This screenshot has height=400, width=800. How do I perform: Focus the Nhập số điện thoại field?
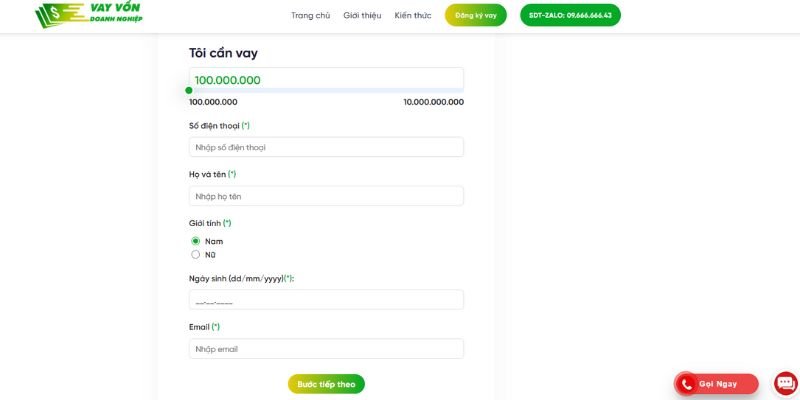(327, 147)
